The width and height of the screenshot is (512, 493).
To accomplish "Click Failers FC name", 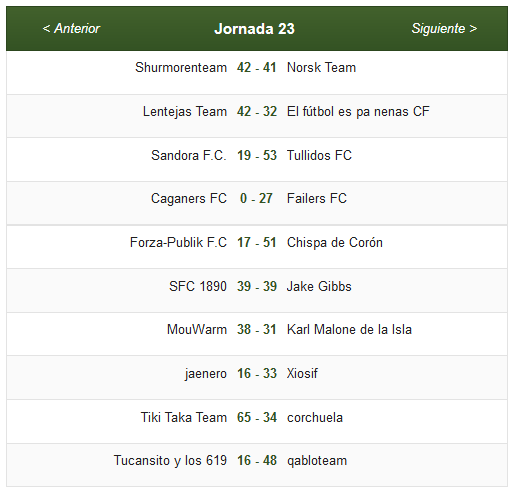I will coord(317,199).
